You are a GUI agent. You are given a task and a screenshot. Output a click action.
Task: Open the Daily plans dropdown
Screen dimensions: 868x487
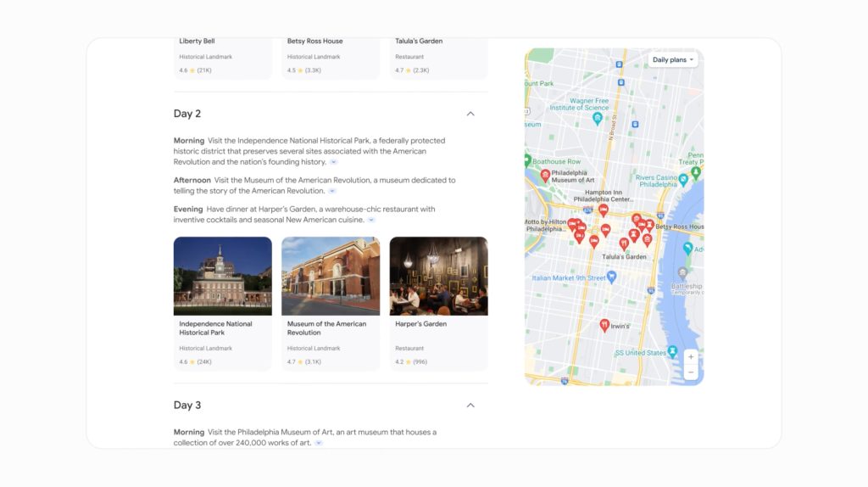(x=674, y=60)
